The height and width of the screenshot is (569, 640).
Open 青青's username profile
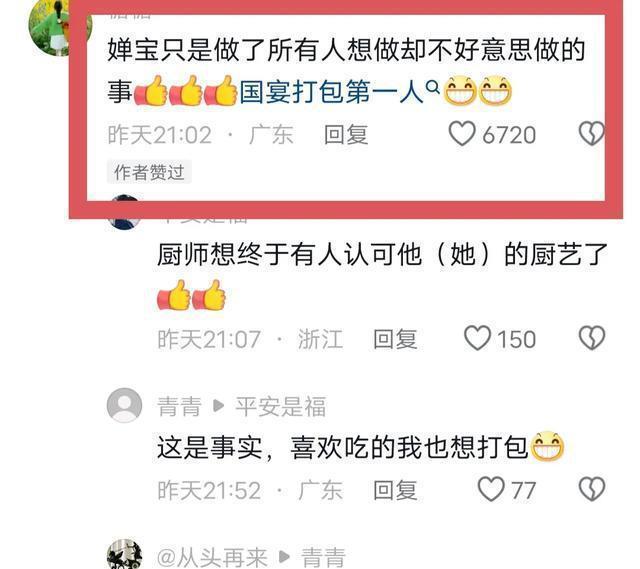180,407
